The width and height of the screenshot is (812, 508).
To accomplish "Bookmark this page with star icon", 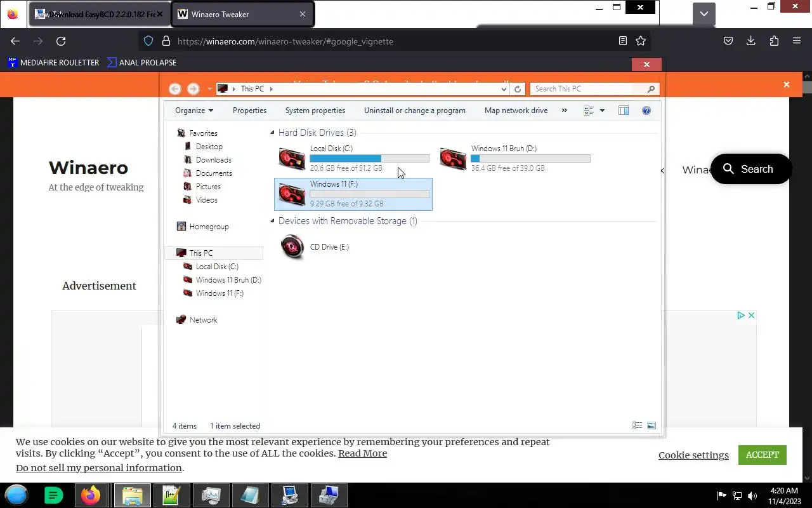I will (641, 41).
